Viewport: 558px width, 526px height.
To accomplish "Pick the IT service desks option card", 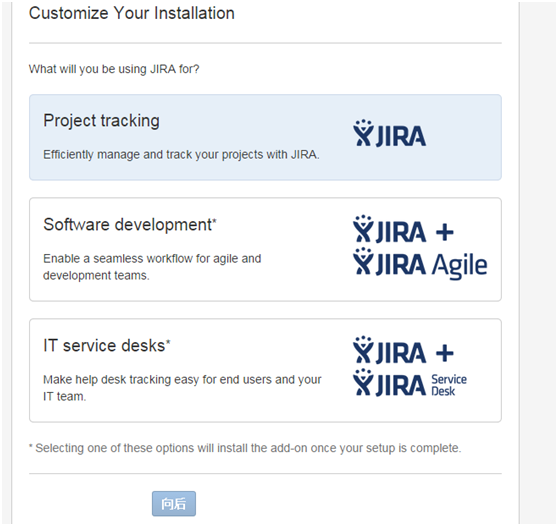I will 265,370.
